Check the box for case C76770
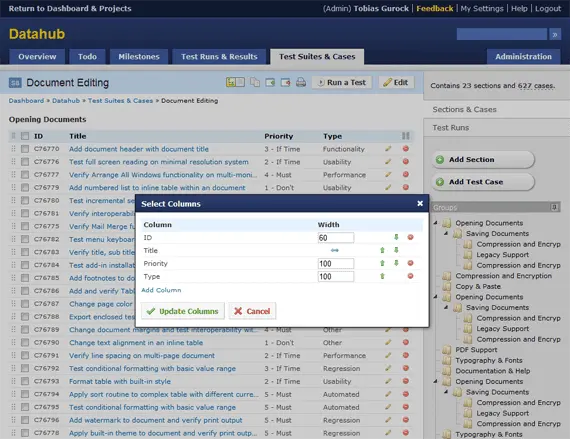 [25, 149]
